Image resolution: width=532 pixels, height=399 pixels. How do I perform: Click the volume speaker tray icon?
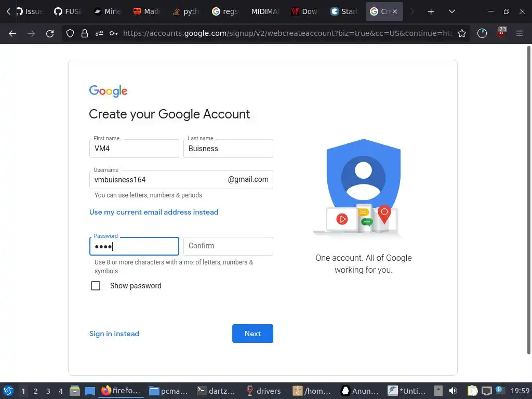click(x=453, y=391)
